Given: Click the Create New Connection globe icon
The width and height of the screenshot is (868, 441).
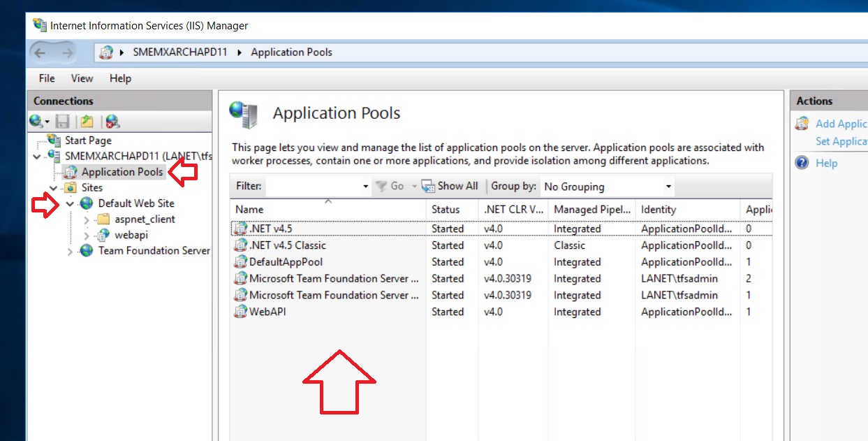Looking at the screenshot, I should click(x=37, y=121).
